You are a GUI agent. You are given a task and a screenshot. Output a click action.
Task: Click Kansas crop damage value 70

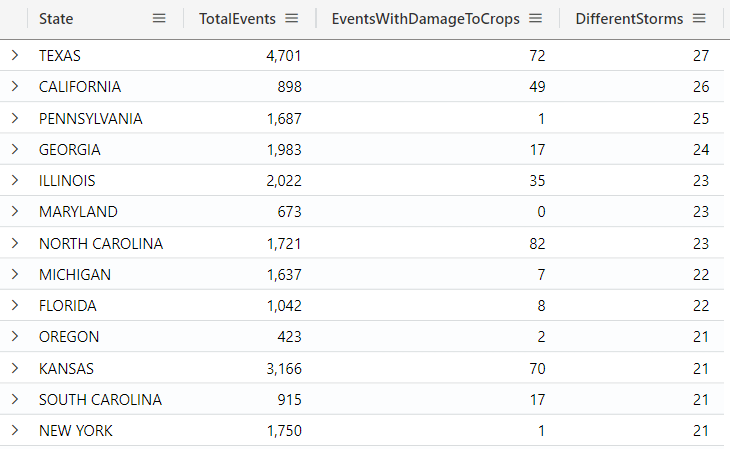[x=537, y=369]
